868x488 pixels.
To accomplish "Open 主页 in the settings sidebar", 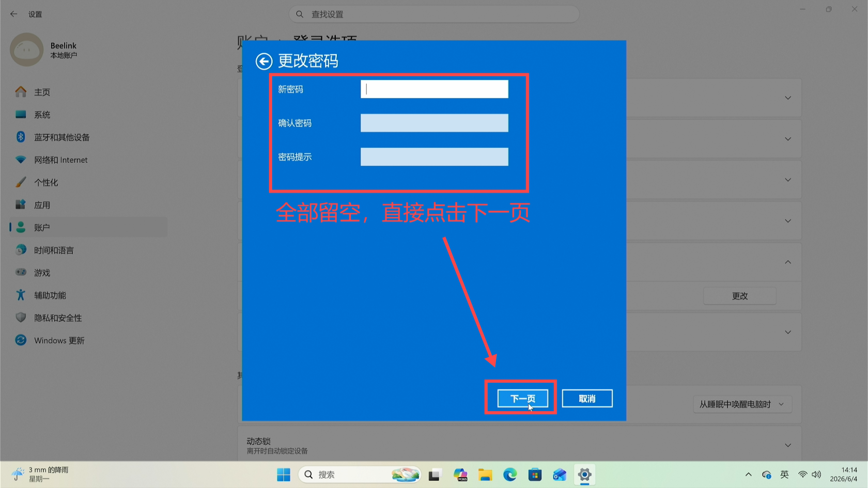I will point(88,92).
